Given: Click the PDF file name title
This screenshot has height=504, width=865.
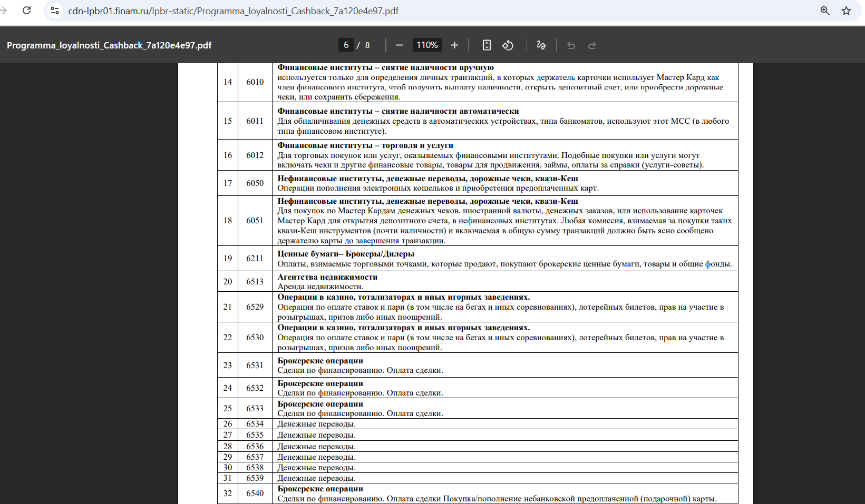Looking at the screenshot, I should (109, 45).
